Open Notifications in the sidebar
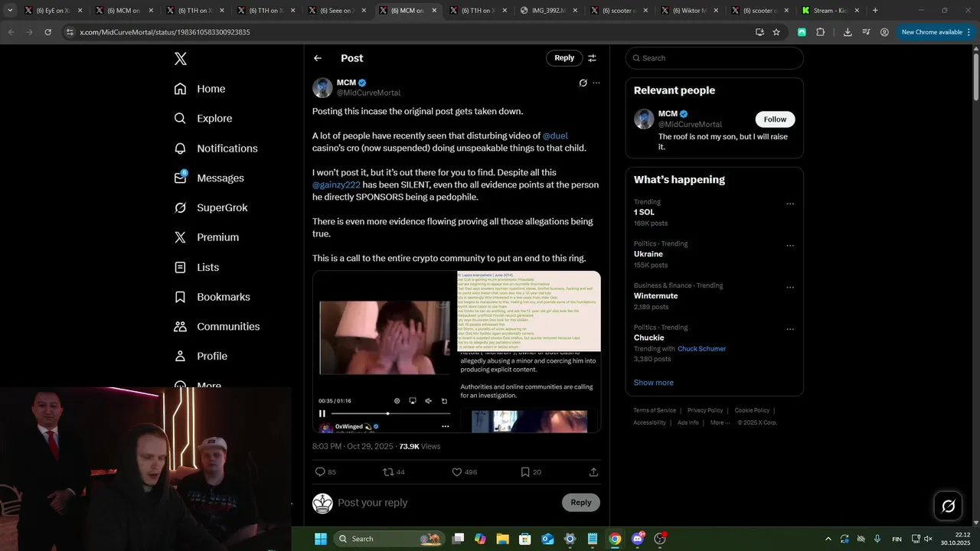 coord(216,148)
